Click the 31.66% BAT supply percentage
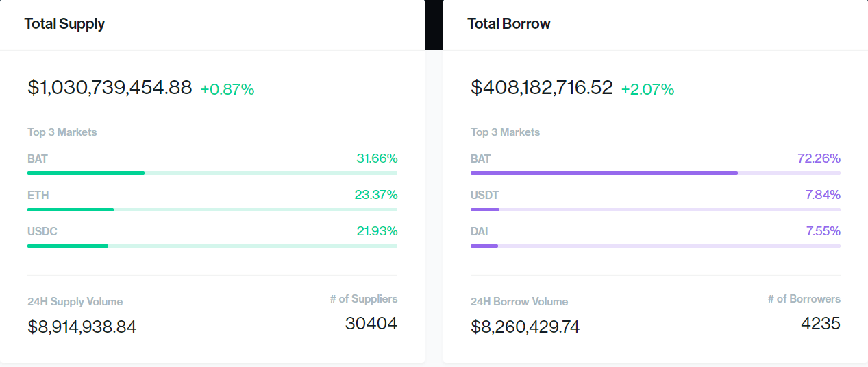 click(x=376, y=158)
